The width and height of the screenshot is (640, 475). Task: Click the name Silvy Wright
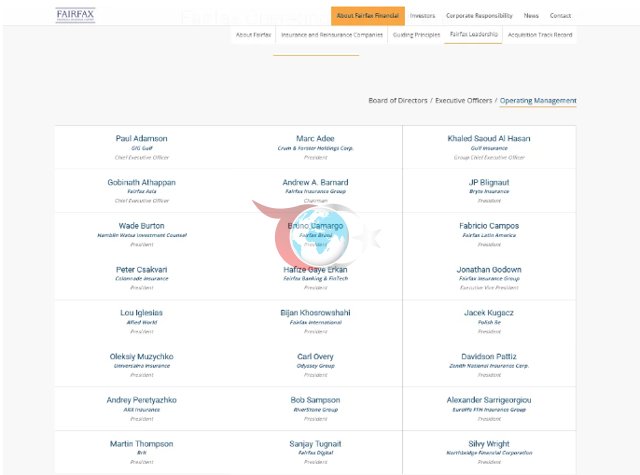click(x=489, y=444)
